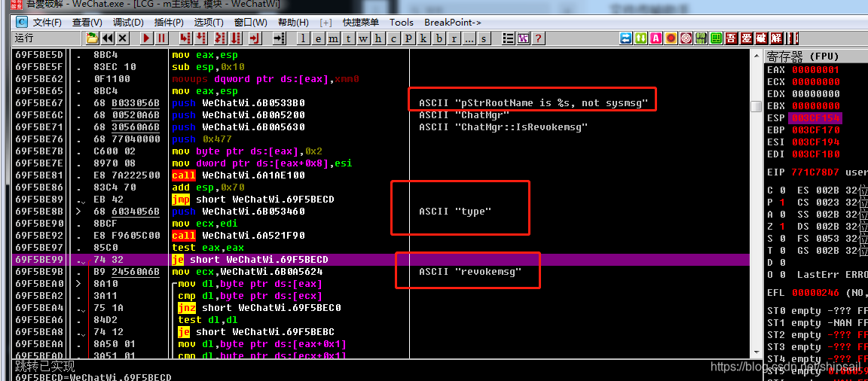Click the Trace Over toolbar icon

[236, 38]
